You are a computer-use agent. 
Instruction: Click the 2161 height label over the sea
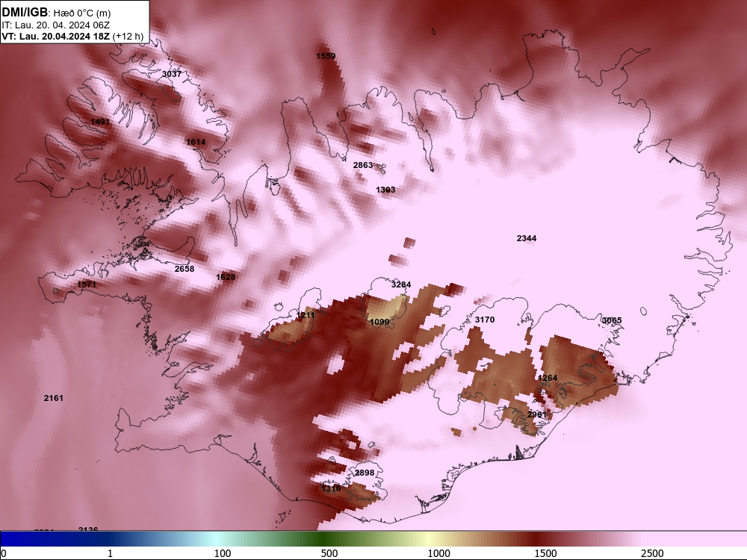tap(53, 398)
